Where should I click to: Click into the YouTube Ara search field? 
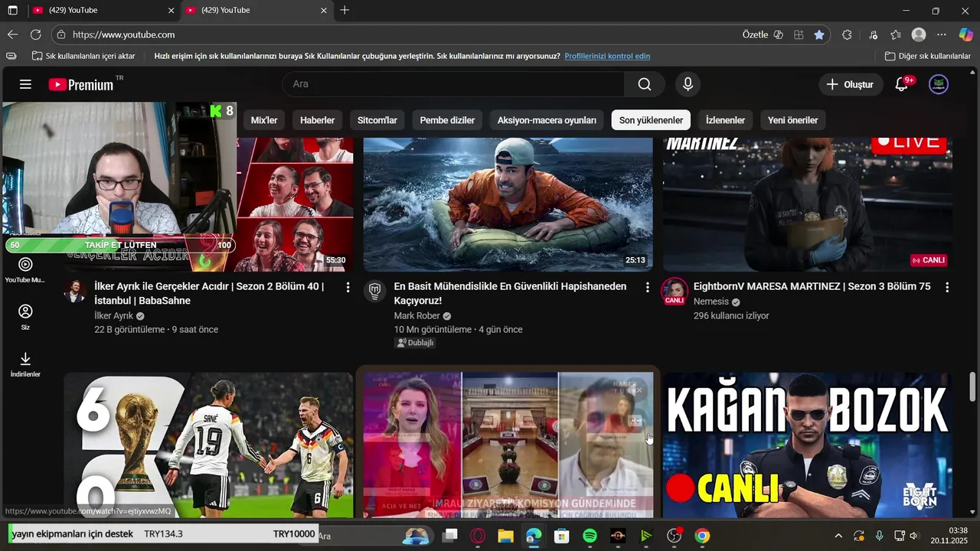point(453,84)
